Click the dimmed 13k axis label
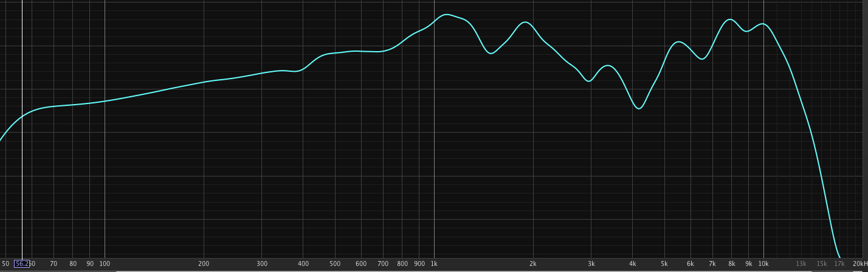 pyautogui.click(x=801, y=263)
